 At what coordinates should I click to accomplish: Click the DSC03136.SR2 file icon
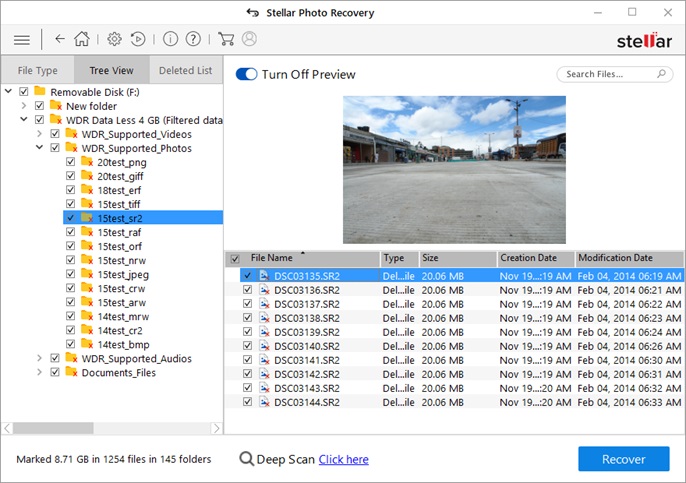(x=264, y=290)
